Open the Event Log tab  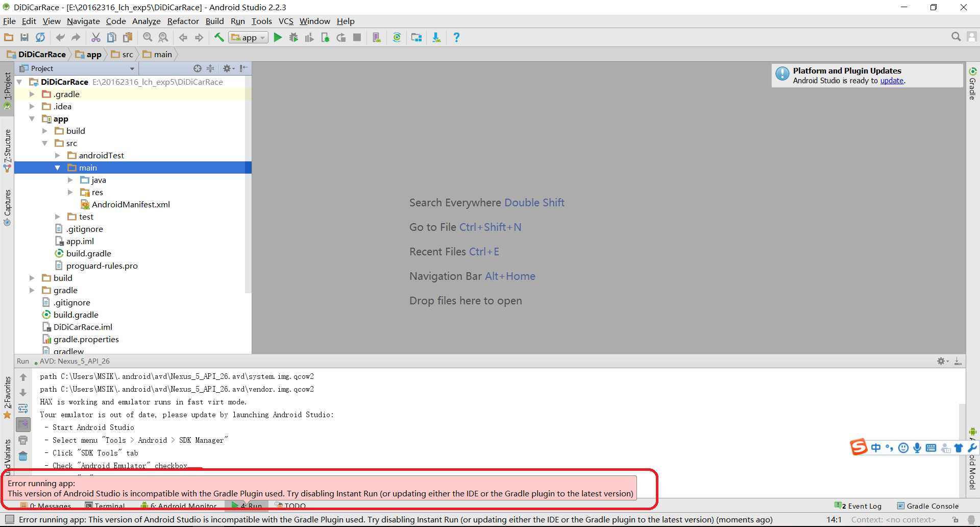coord(858,506)
